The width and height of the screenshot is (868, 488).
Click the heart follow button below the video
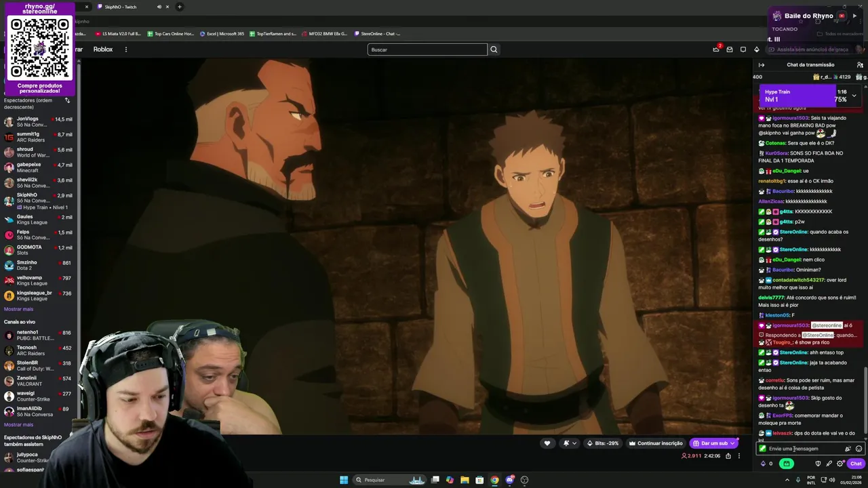click(547, 443)
